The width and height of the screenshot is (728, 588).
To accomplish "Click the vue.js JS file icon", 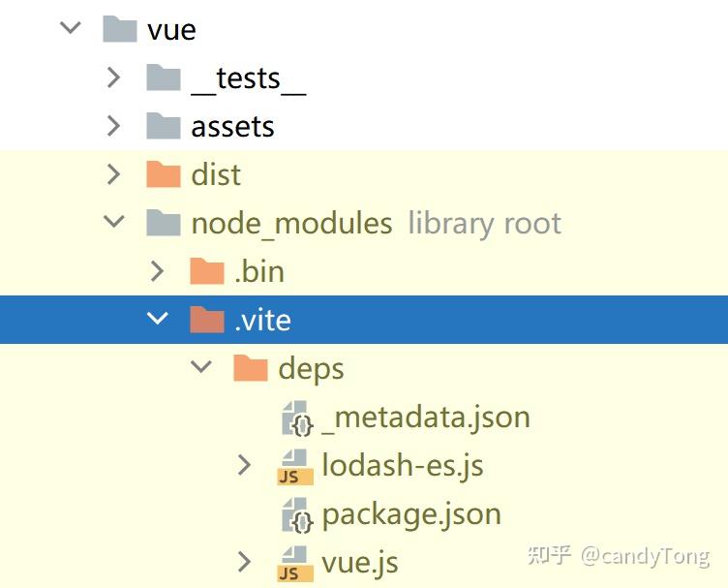I will pyautogui.click(x=294, y=563).
